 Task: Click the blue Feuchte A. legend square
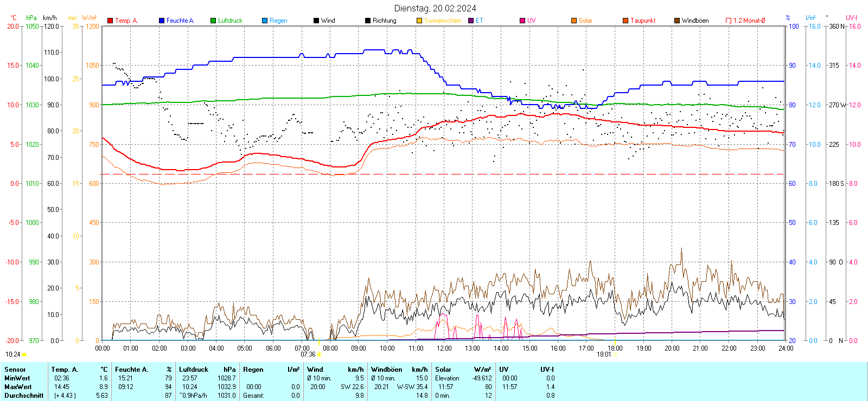162,21
